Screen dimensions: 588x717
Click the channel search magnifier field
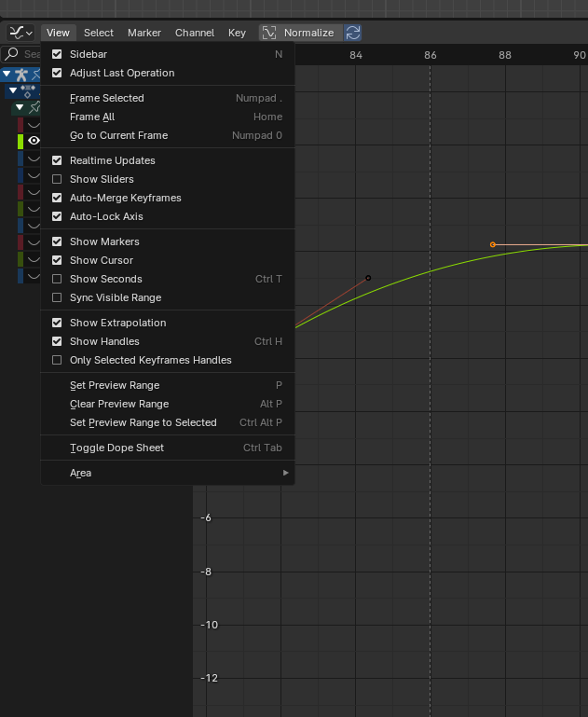point(21,54)
